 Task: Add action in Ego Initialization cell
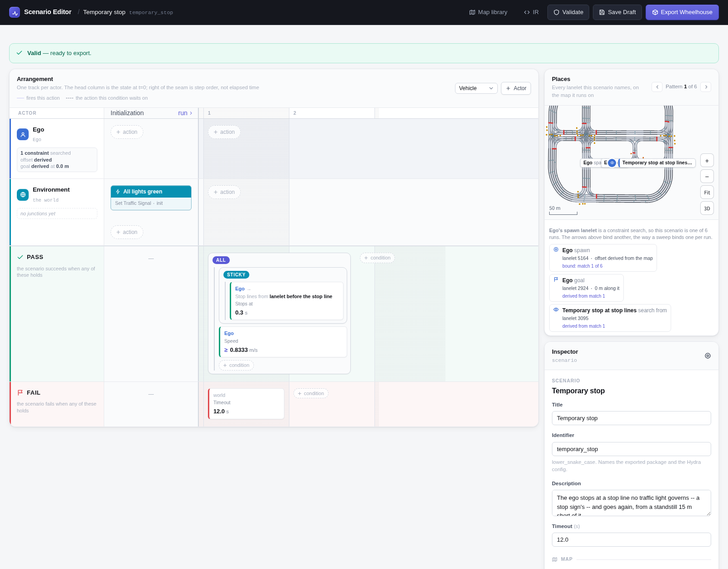point(127,132)
